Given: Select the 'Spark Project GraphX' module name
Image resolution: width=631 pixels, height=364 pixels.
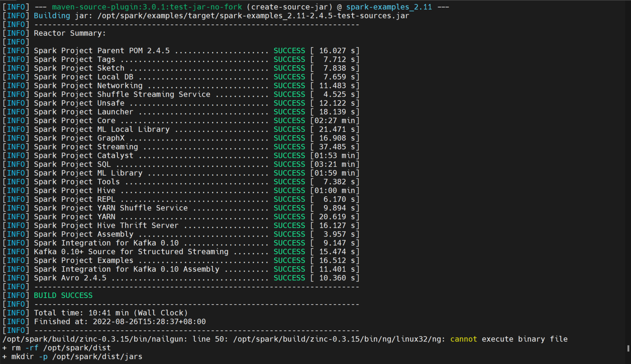Looking at the screenshot, I should tap(79, 138).
